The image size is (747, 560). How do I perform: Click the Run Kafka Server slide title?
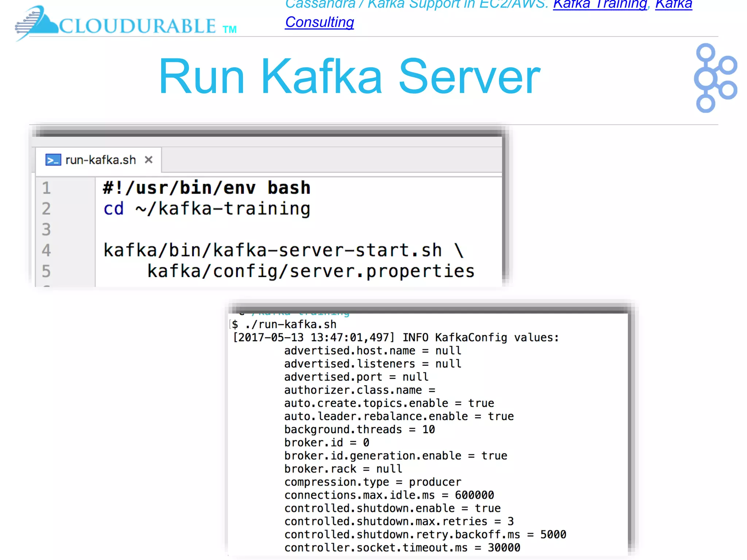click(349, 77)
